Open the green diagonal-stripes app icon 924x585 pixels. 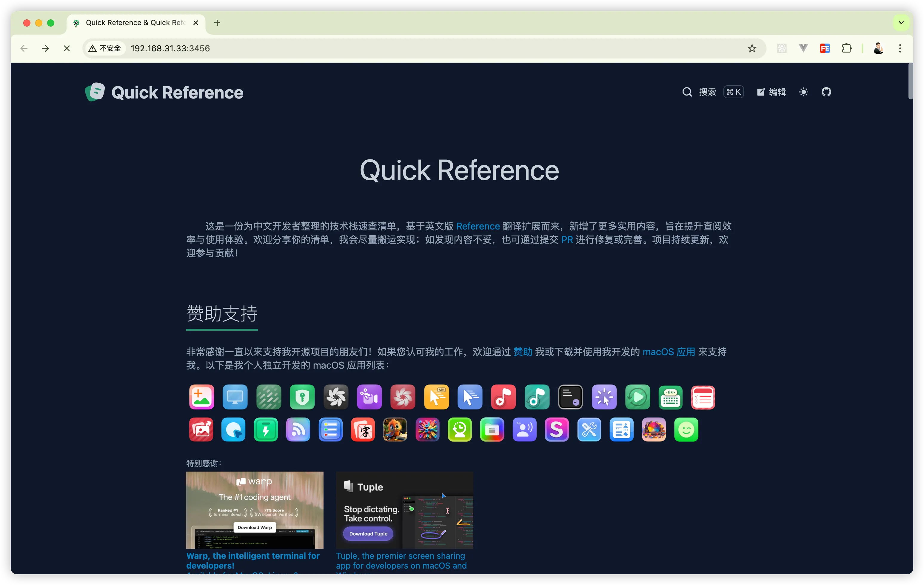coord(269,397)
